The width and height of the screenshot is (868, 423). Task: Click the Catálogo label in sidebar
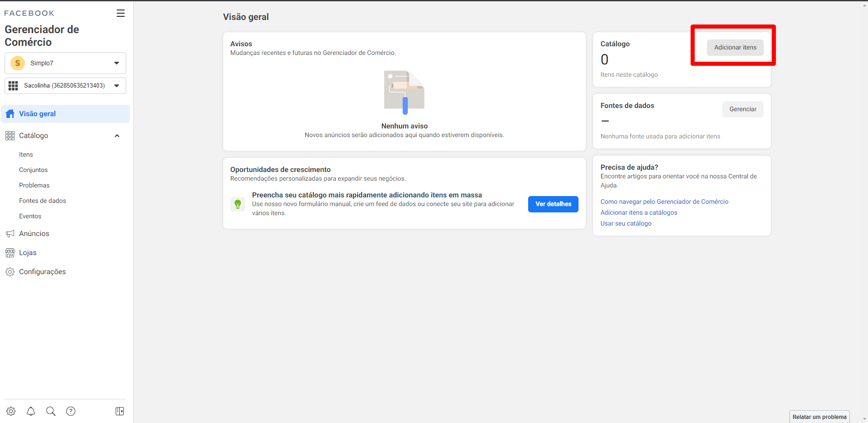tap(34, 136)
